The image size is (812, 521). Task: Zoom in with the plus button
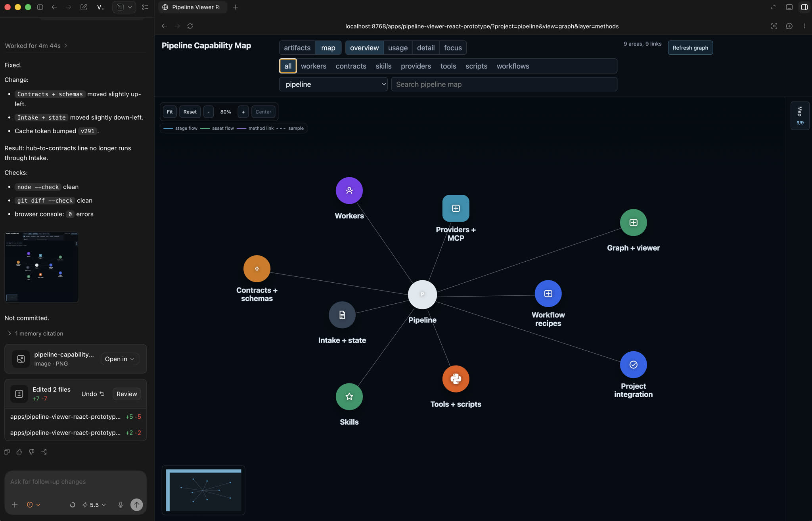[x=243, y=112]
